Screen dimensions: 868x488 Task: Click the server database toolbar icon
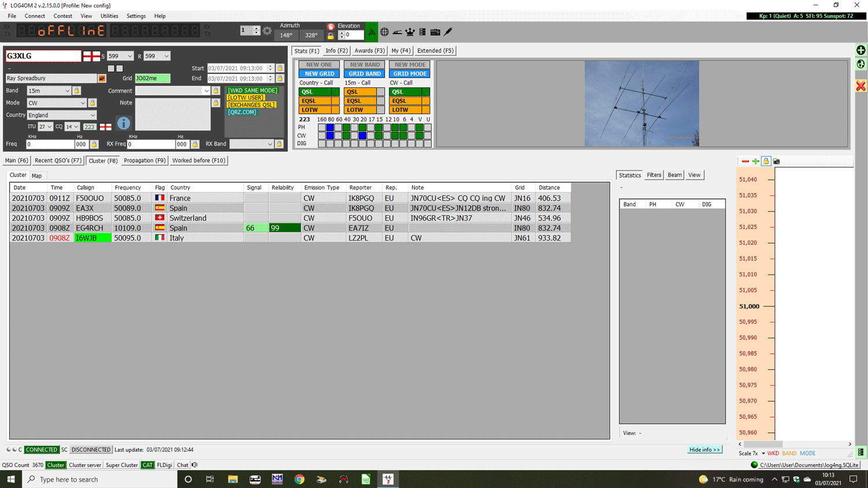pos(422,32)
